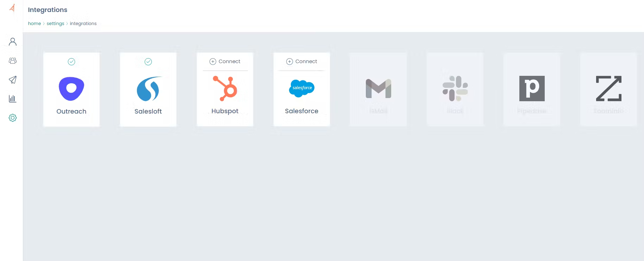Image resolution: width=644 pixels, height=261 pixels.
Task: Click the GMail logo
Action: click(379, 89)
